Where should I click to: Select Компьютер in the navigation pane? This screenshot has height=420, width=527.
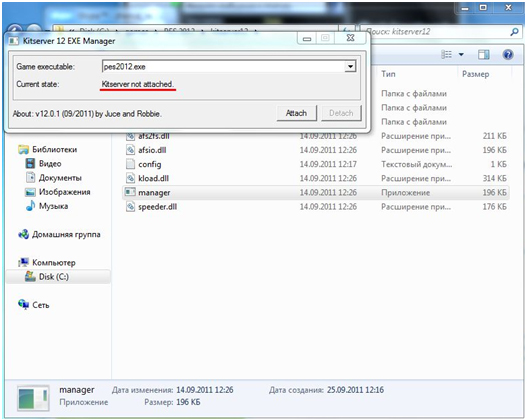(x=54, y=263)
